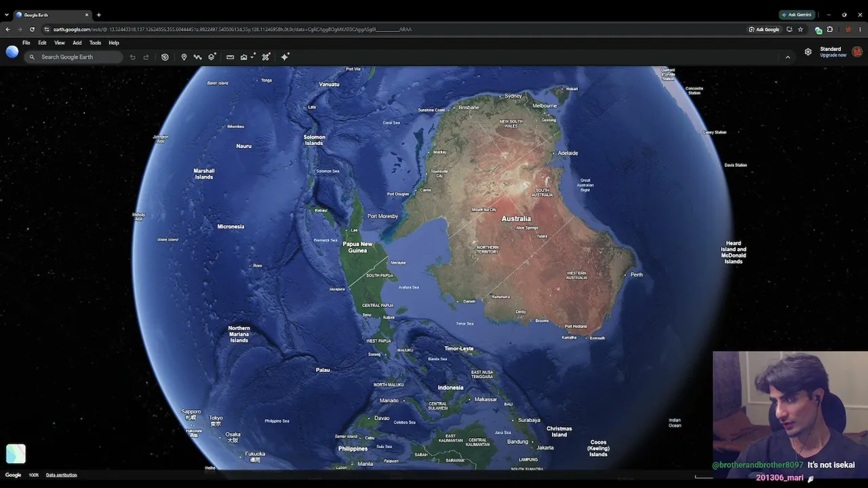This screenshot has height=488, width=868.
Task: Click the Northern Mariana Islands label
Action: click(x=239, y=334)
